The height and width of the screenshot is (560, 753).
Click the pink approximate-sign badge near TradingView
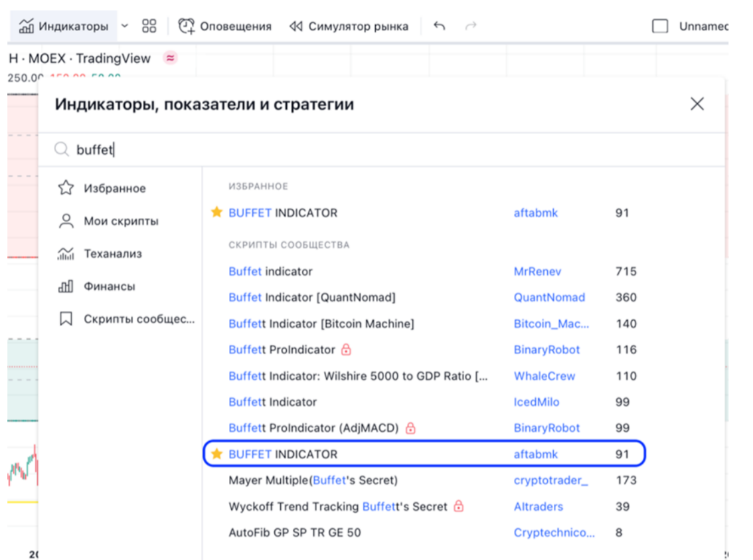point(170,58)
